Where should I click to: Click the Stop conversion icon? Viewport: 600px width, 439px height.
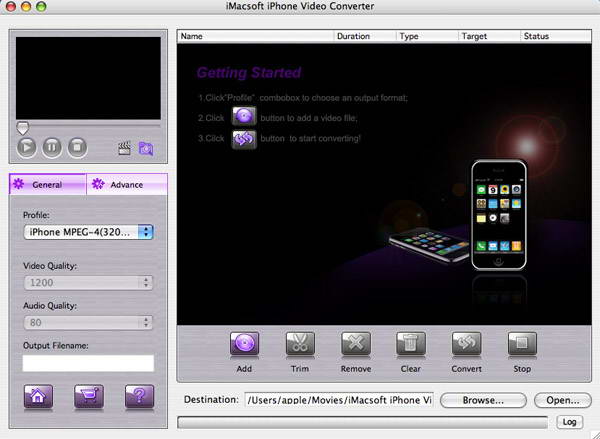tap(522, 343)
